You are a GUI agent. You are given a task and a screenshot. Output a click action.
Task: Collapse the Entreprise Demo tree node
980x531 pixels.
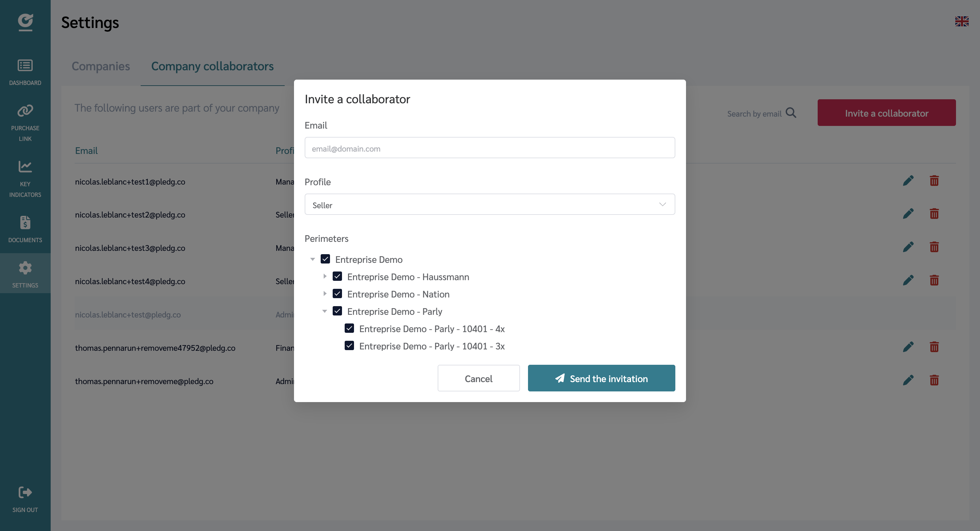coord(313,259)
